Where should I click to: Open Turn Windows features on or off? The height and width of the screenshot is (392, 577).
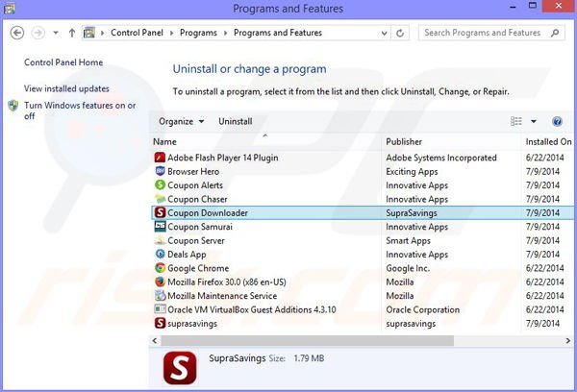(x=80, y=110)
